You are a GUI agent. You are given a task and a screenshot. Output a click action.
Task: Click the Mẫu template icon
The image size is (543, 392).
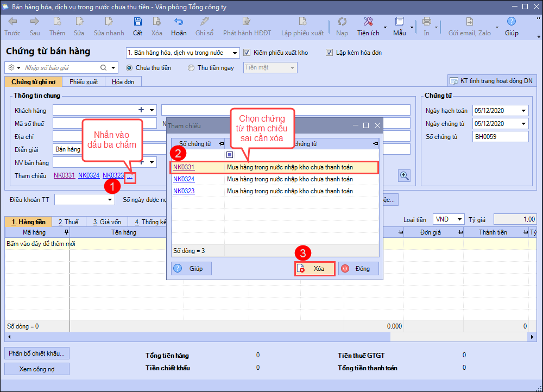tap(400, 22)
